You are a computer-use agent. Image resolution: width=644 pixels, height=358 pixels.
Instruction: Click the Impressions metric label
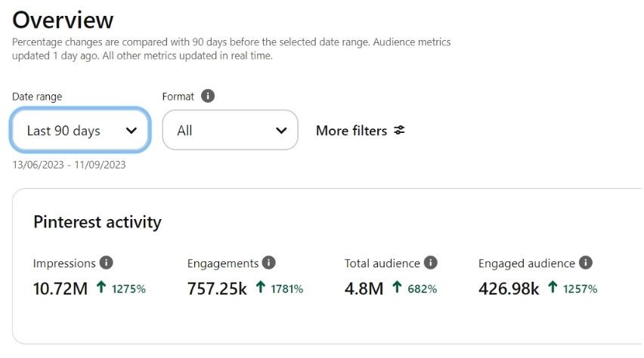pos(64,263)
